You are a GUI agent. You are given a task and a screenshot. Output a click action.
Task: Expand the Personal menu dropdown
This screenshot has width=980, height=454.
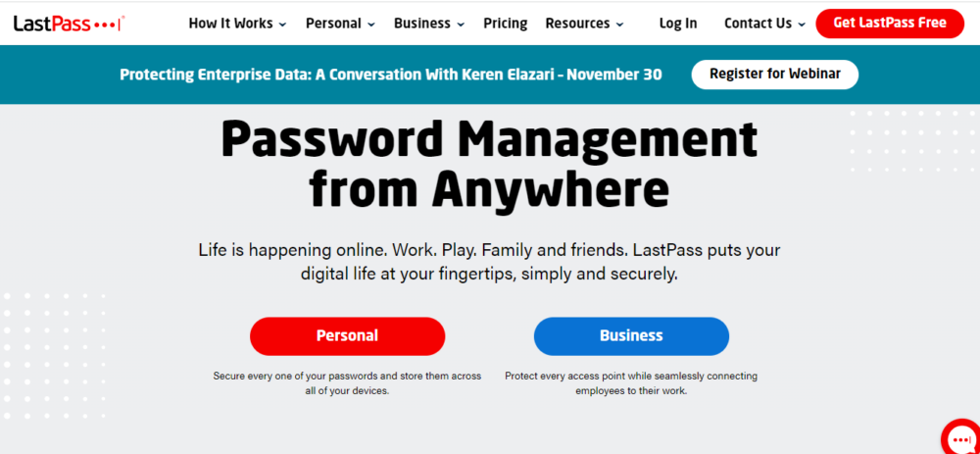coord(340,24)
